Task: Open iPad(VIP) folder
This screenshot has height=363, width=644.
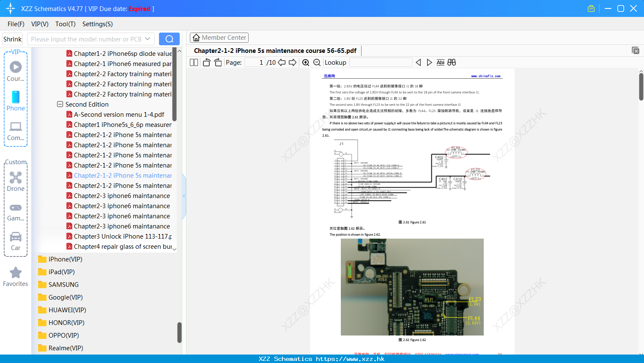Action: [x=56, y=272]
